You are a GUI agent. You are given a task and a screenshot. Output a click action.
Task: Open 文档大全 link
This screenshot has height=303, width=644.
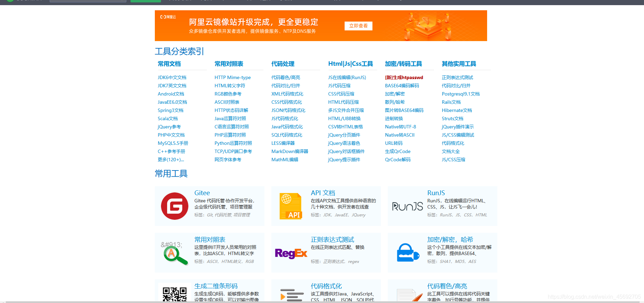pyautogui.click(x=451, y=151)
